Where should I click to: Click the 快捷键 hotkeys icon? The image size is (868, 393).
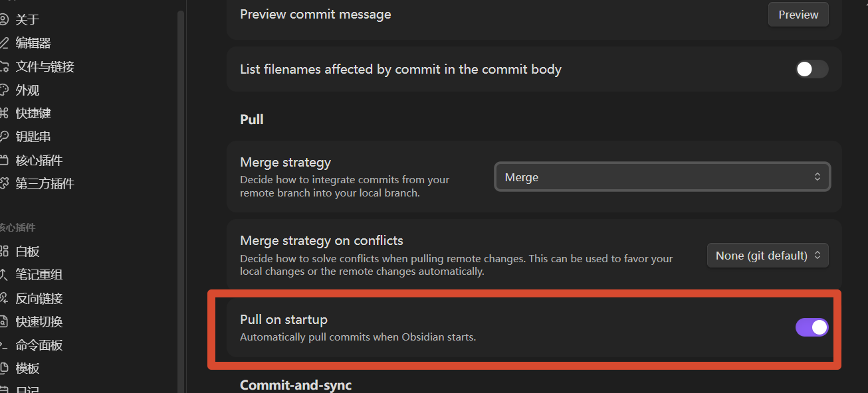click(3, 114)
